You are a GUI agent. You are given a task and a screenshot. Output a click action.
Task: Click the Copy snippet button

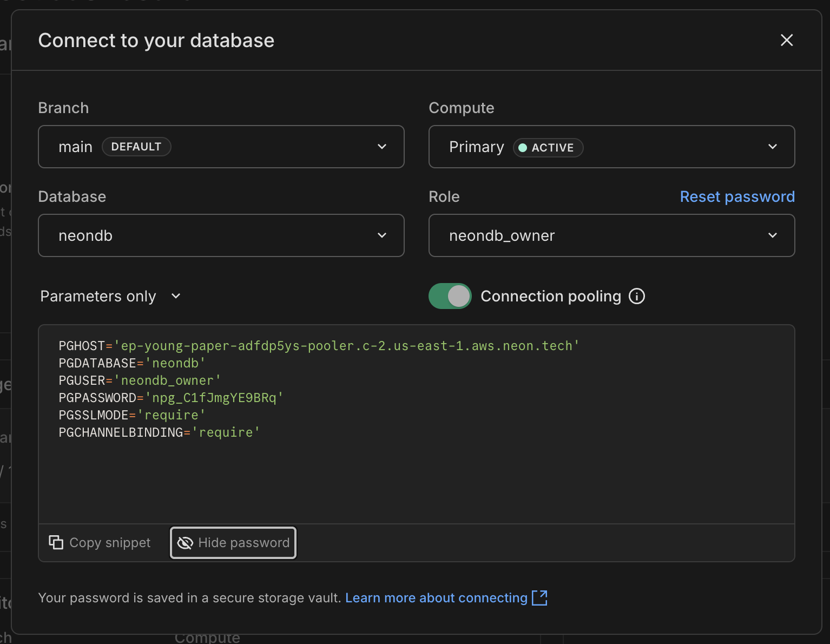100,543
